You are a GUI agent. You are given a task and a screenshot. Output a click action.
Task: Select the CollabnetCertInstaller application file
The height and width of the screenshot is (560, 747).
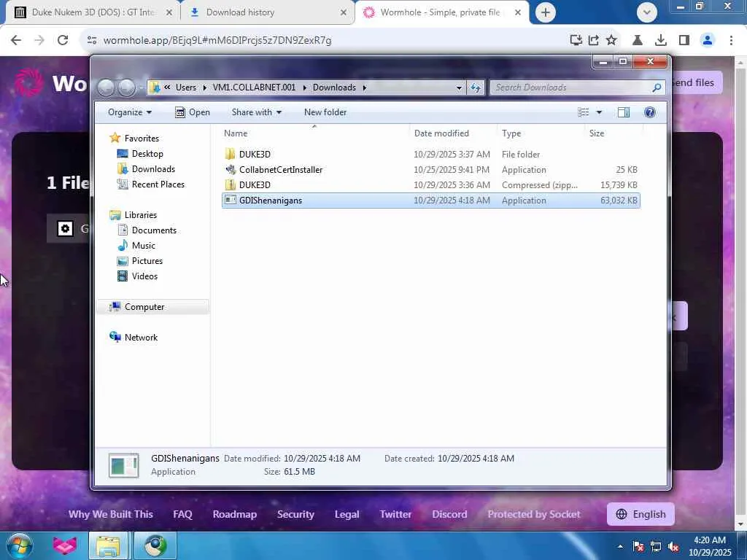(x=430, y=170)
